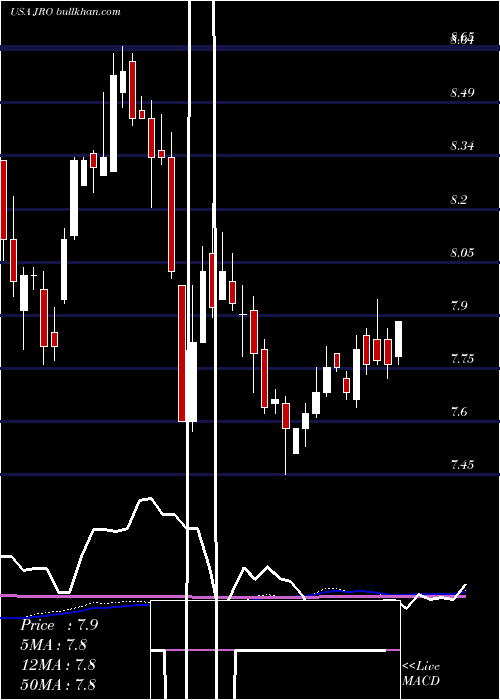Click the tallest white candle near 8.49

click(x=114, y=123)
